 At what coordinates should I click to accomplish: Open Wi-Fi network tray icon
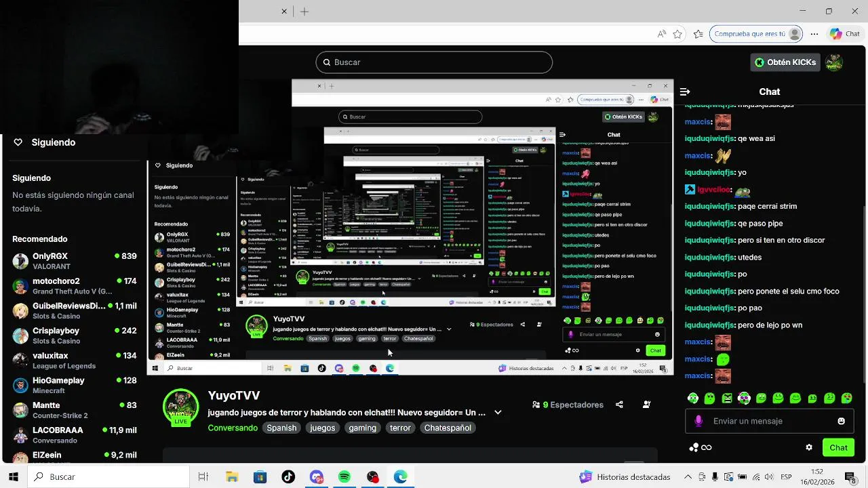[755, 477]
